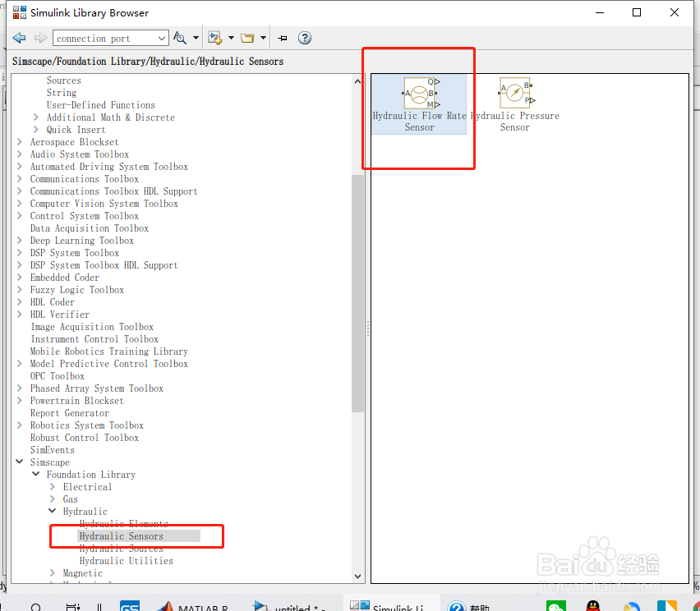The height and width of the screenshot is (611, 700).
Task: Click the search binoculars icon
Action: (x=179, y=38)
